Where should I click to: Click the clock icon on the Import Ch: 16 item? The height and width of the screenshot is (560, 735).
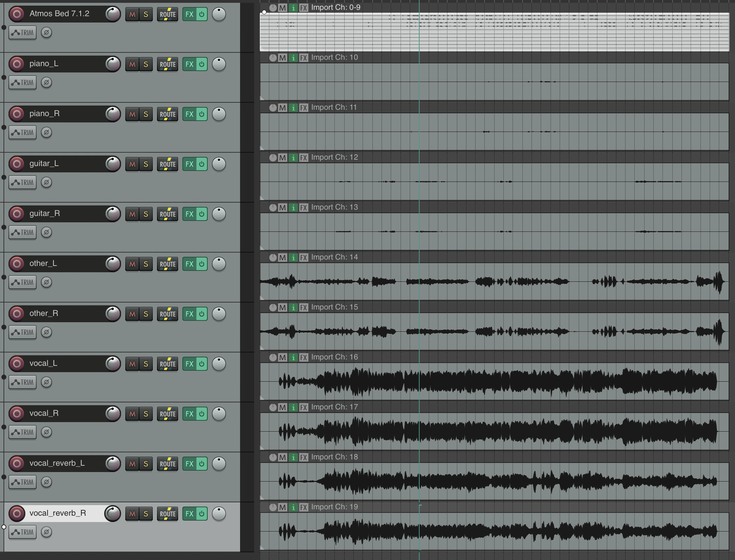click(272, 357)
